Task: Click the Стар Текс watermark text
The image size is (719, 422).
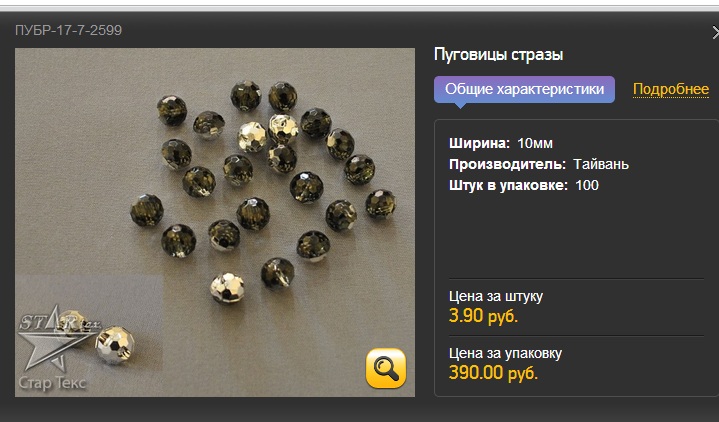Action: tap(52, 383)
